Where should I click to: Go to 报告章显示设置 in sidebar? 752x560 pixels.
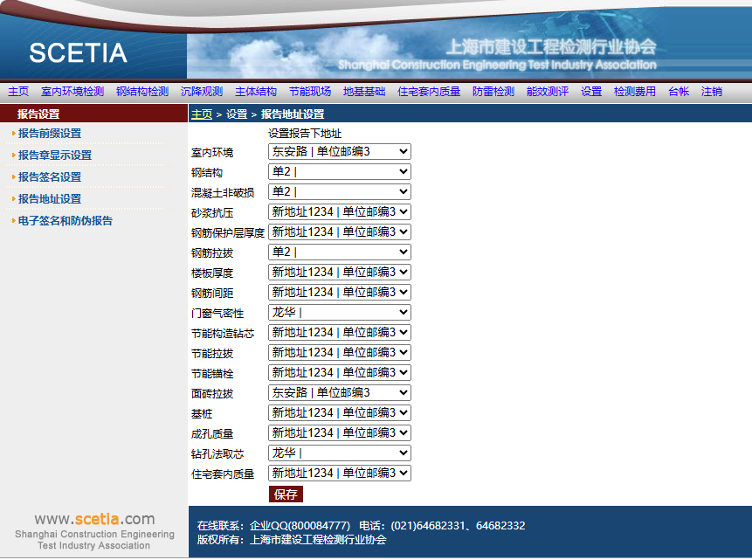pos(55,156)
